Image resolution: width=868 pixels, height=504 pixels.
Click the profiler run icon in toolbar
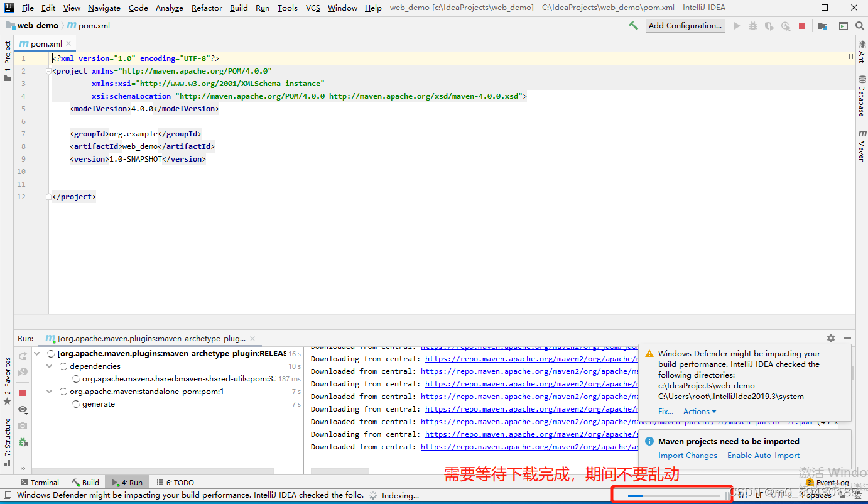786,26
